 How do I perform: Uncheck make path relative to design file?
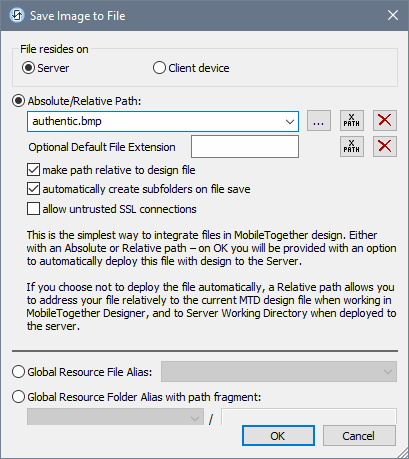tap(33, 170)
